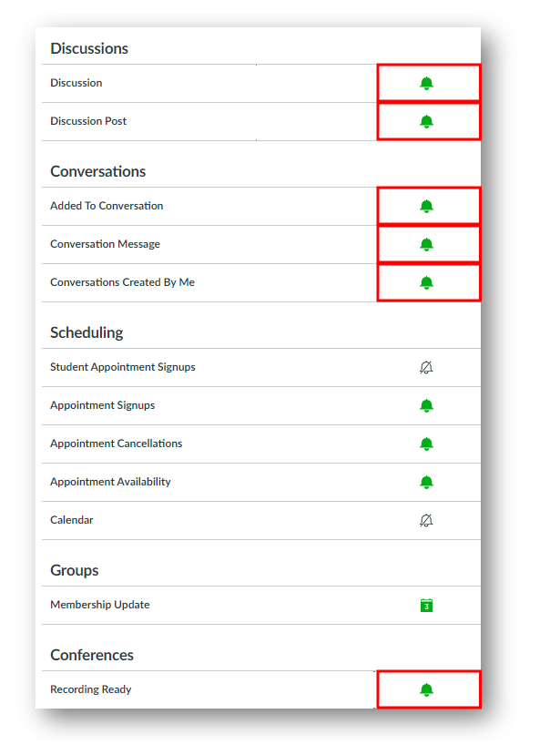
Task: Click the Conversation Message bell icon
Action: tap(427, 244)
